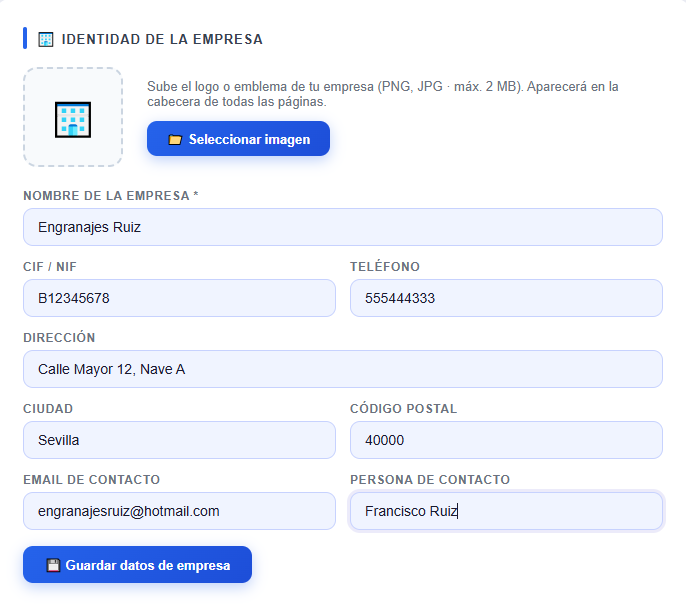Focus the Nombre de la empresa field
The height and width of the screenshot is (607, 686).
[343, 227]
